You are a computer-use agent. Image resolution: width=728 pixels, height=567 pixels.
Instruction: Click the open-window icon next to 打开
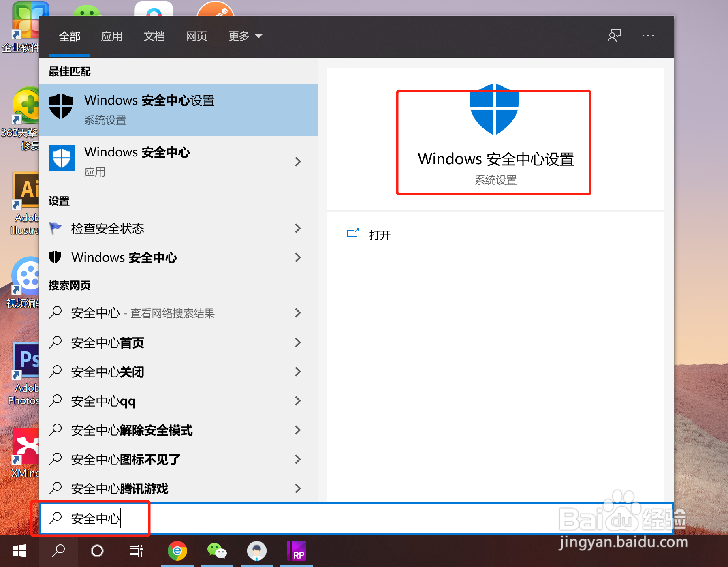point(353,233)
